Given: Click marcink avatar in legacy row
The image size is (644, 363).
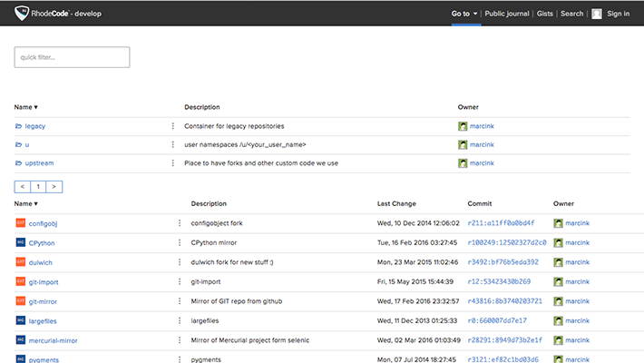Looking at the screenshot, I should 463,126.
